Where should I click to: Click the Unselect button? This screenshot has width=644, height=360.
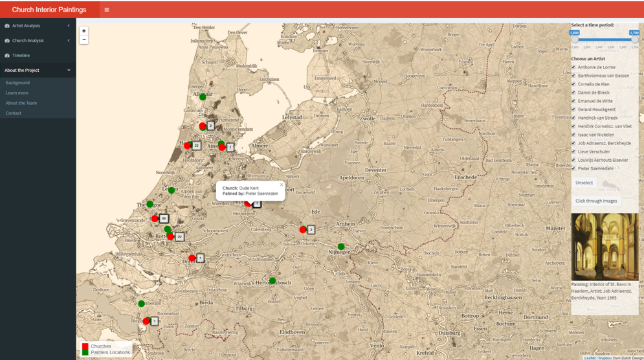point(584,183)
